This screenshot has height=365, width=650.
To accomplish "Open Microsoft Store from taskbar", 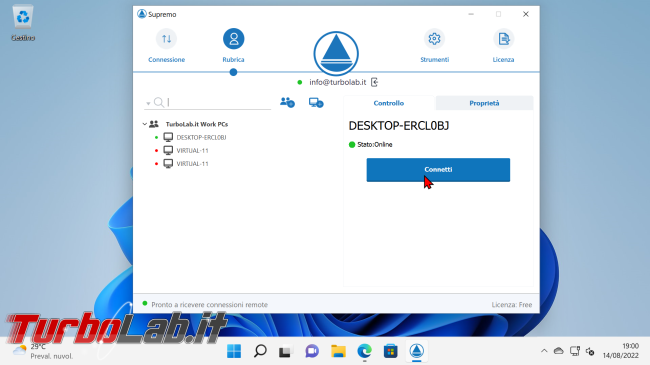I will (390, 351).
